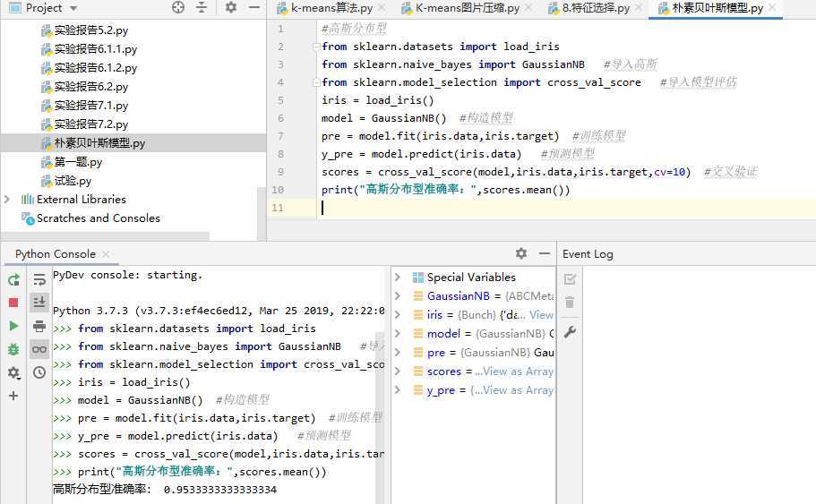Stop the Python console

tap(13, 303)
